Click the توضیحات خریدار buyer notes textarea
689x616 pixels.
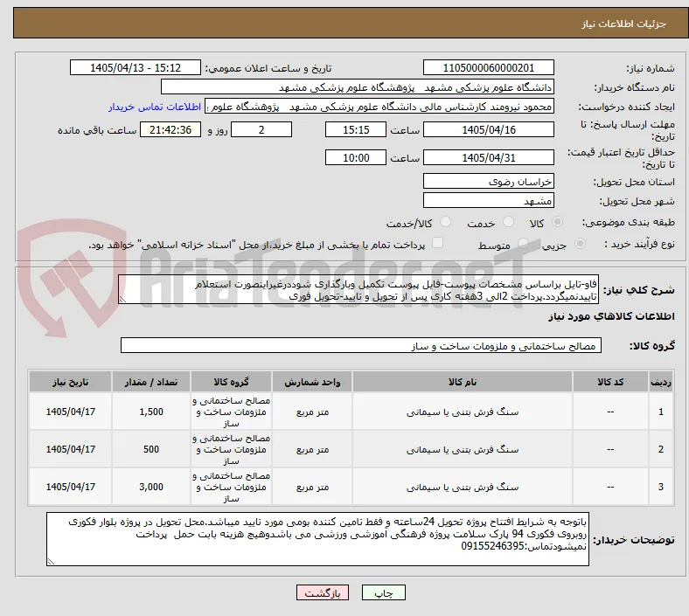(317, 539)
